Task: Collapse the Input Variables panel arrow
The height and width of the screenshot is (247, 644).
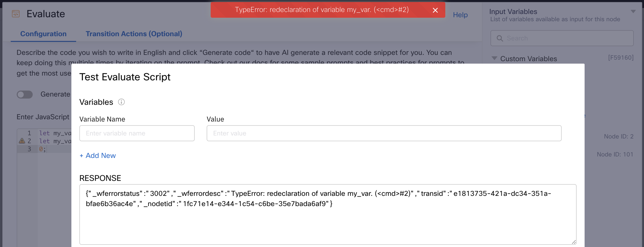Action: 633,11
